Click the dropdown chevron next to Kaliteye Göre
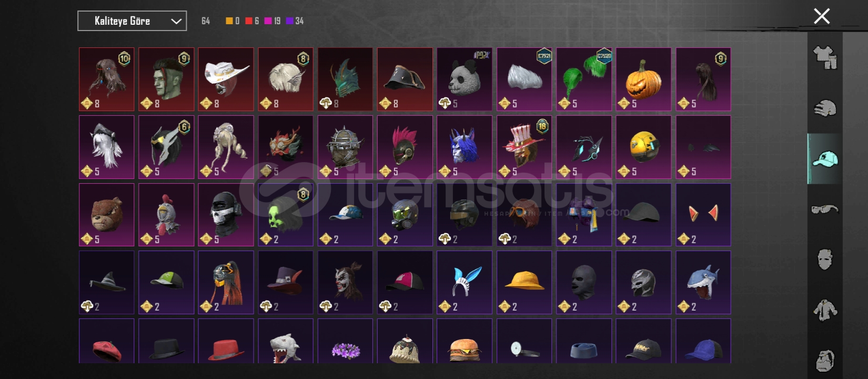Screen dimensions: 868x379 (x=176, y=21)
